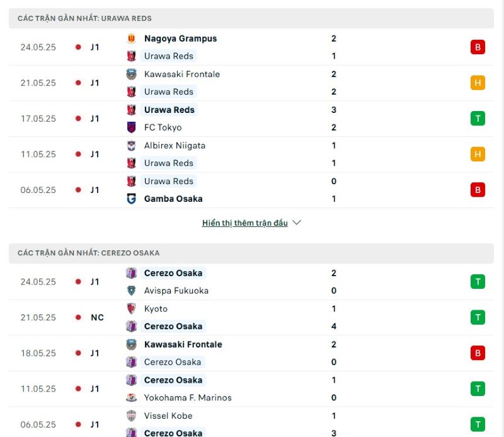504x437 pixels.
Task: Open 'Hiển thị thêm trận đấu' link
Action: pos(244,223)
